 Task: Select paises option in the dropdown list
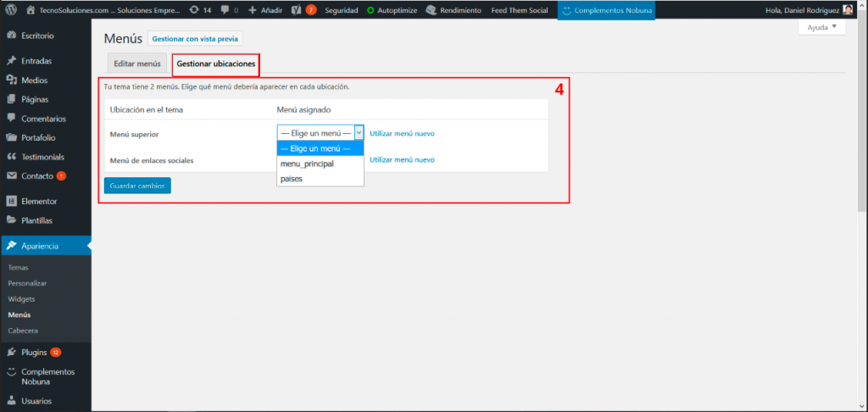pyautogui.click(x=292, y=179)
